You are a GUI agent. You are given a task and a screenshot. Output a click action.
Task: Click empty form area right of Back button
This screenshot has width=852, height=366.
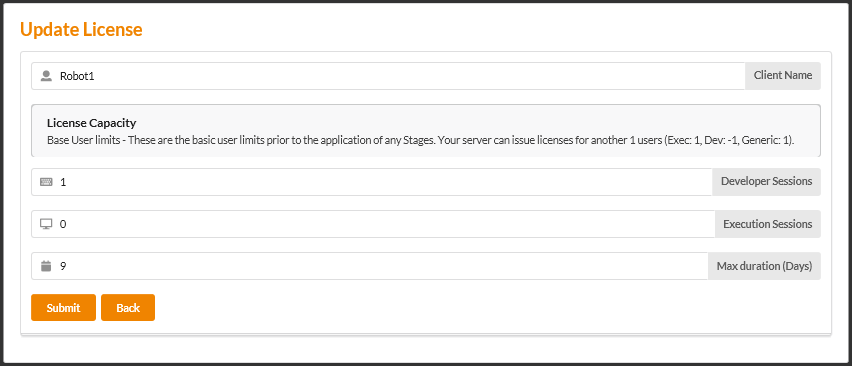[x=489, y=307]
